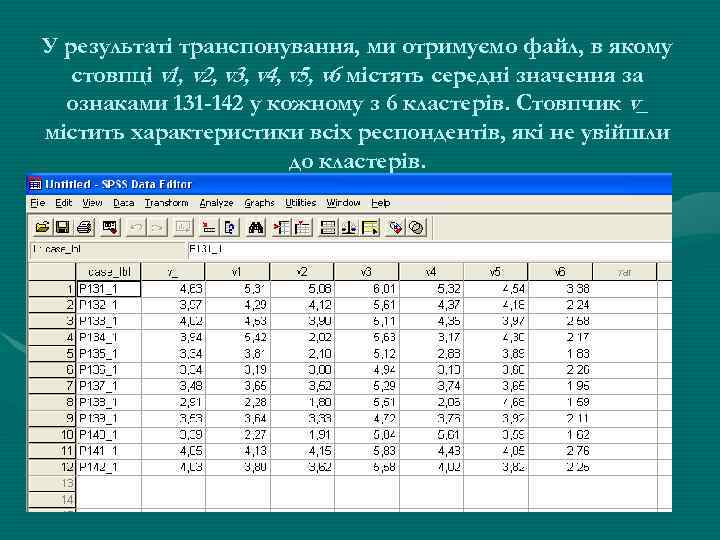Select the v4 column header

tap(431, 272)
